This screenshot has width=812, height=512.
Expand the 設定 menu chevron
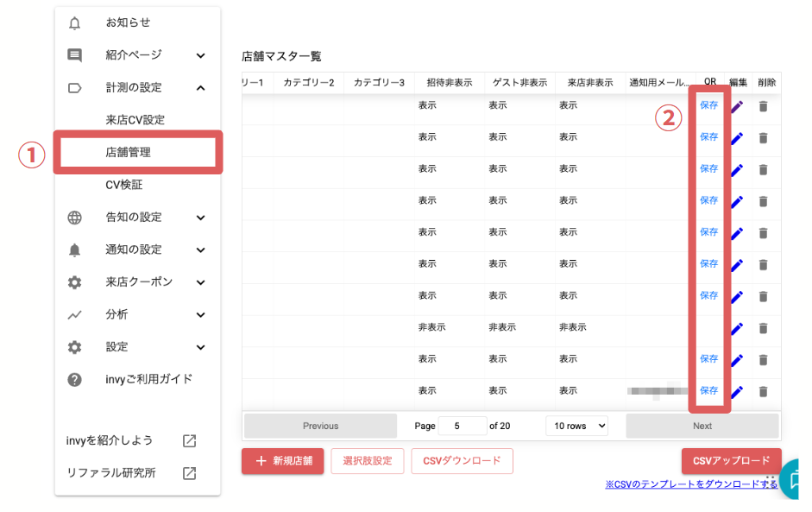[x=200, y=348]
